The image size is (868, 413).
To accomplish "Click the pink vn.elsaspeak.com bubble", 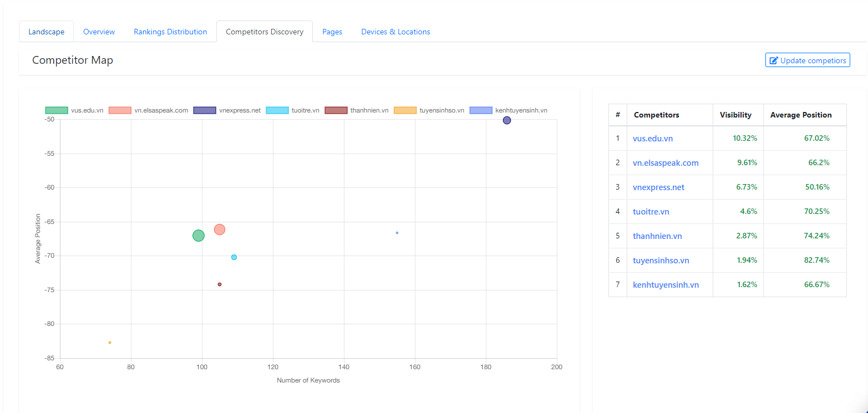I will (220, 230).
